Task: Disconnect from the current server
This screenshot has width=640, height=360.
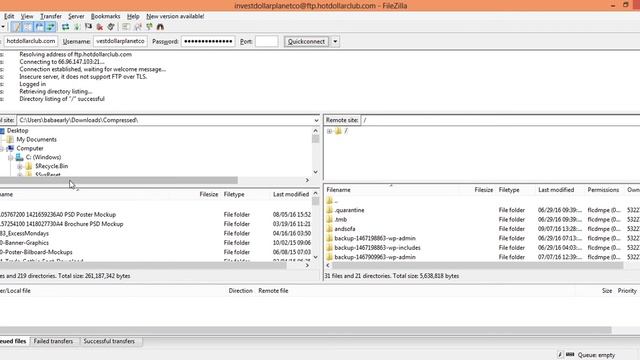Action: coord(100,27)
